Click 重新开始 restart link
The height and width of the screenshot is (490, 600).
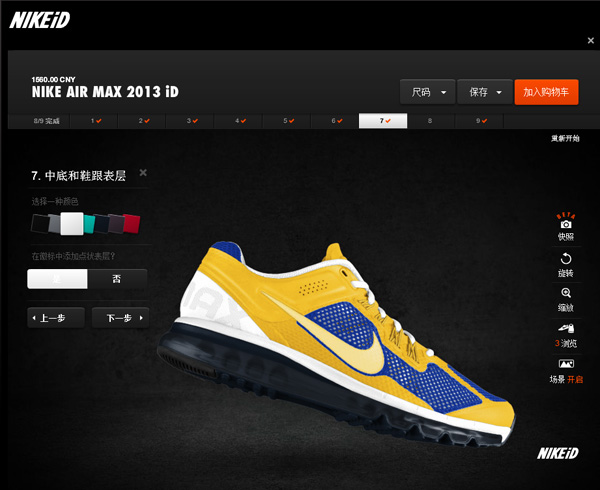pyautogui.click(x=565, y=138)
